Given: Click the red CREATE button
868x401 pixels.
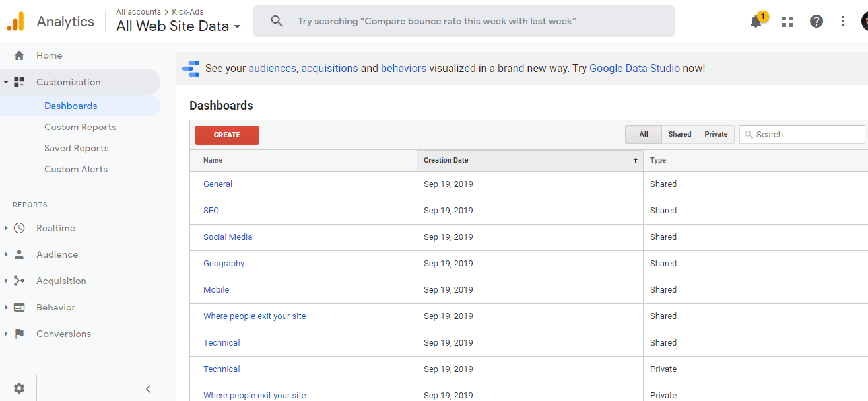Looking at the screenshot, I should (227, 135).
